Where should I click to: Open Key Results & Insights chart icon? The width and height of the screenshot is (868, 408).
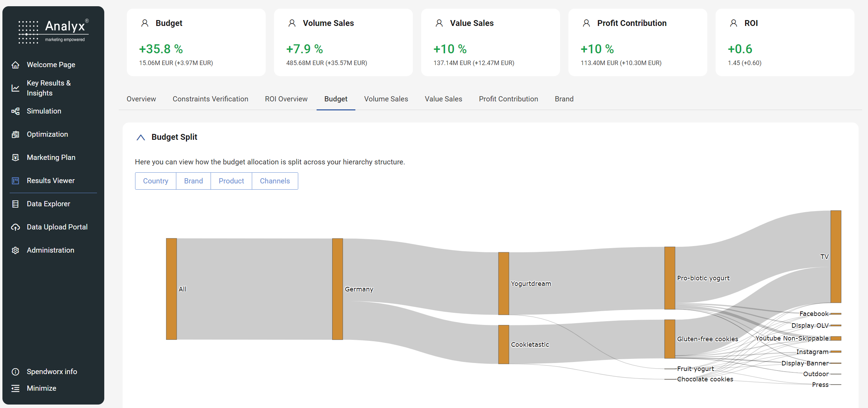[x=15, y=88]
